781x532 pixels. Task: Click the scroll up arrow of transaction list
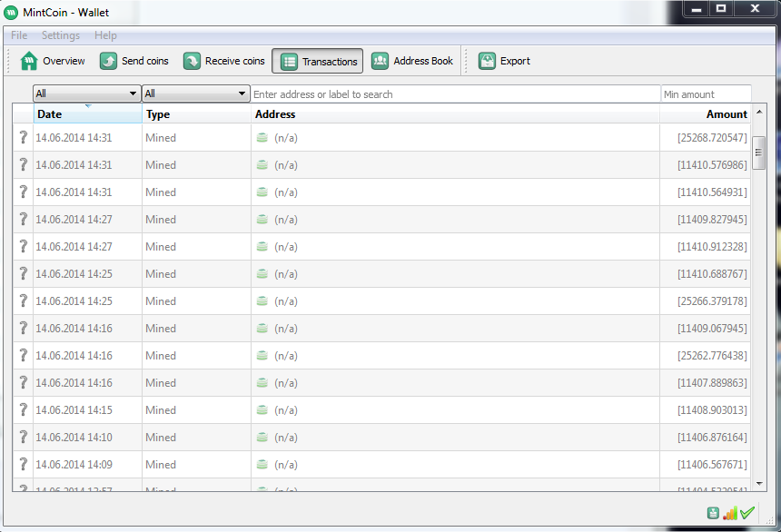click(759, 112)
